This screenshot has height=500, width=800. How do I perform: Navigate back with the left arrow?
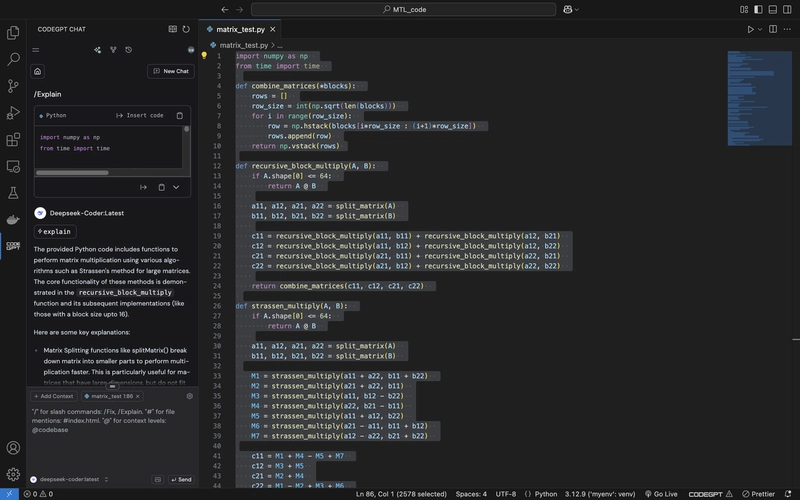[224, 9]
